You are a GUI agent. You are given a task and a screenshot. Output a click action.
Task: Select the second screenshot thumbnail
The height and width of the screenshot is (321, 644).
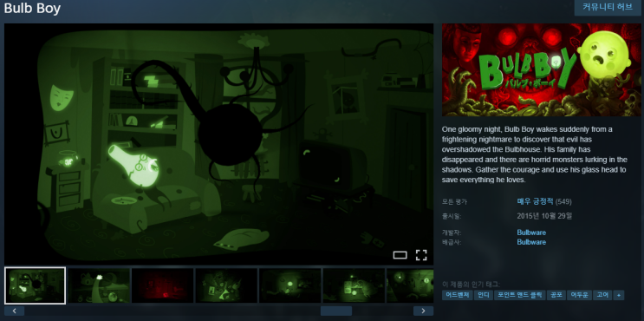coord(99,285)
